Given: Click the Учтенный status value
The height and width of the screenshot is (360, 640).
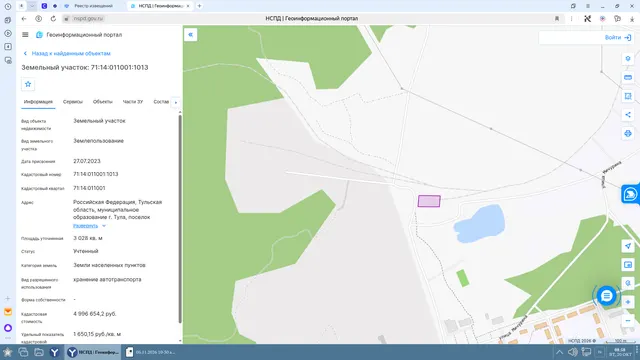Looking at the screenshot, I should [x=86, y=251].
